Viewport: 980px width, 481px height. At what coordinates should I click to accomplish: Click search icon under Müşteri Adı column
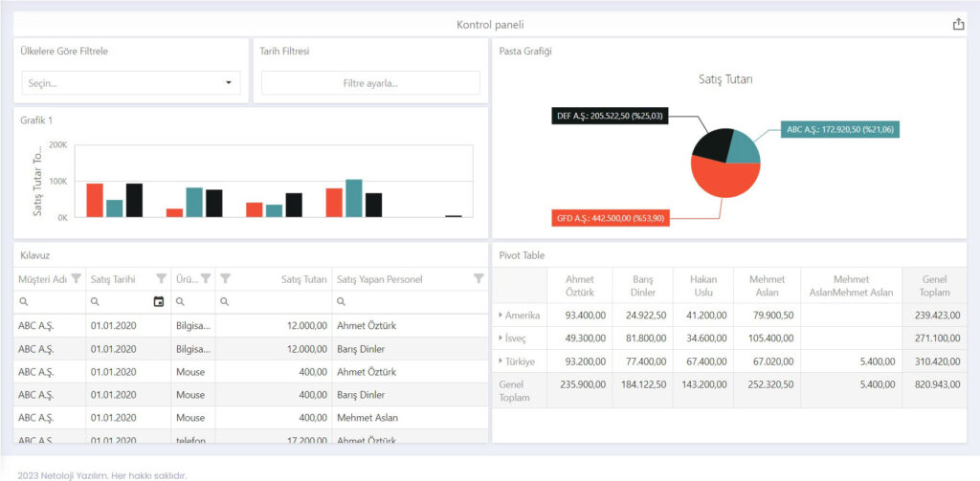23,302
